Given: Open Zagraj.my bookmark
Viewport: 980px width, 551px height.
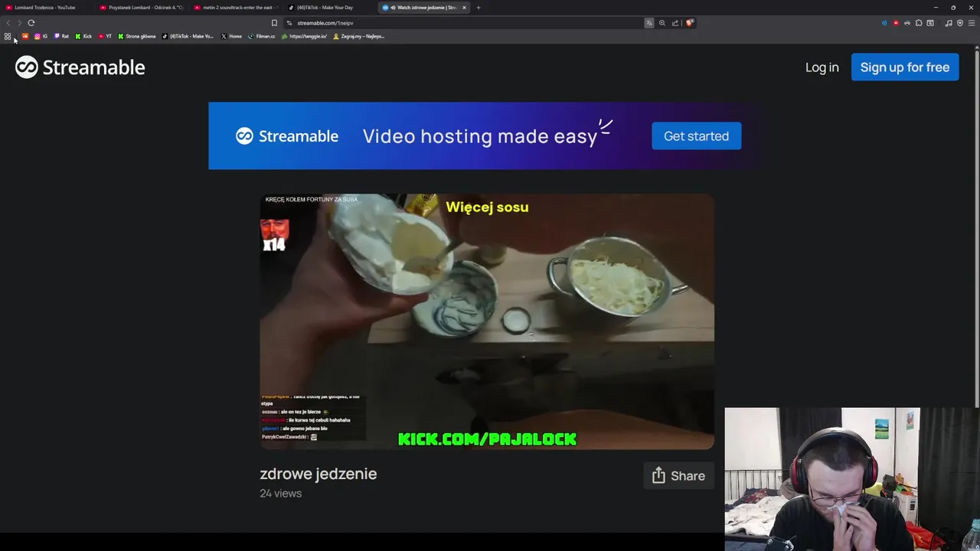Looking at the screenshot, I should pyautogui.click(x=358, y=36).
